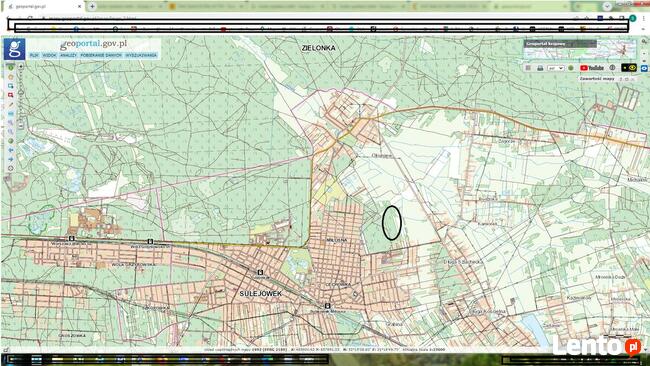This screenshot has width=650, height=366.
Task: Click the geoportal blue g logo
Action: pyautogui.click(x=15, y=49)
